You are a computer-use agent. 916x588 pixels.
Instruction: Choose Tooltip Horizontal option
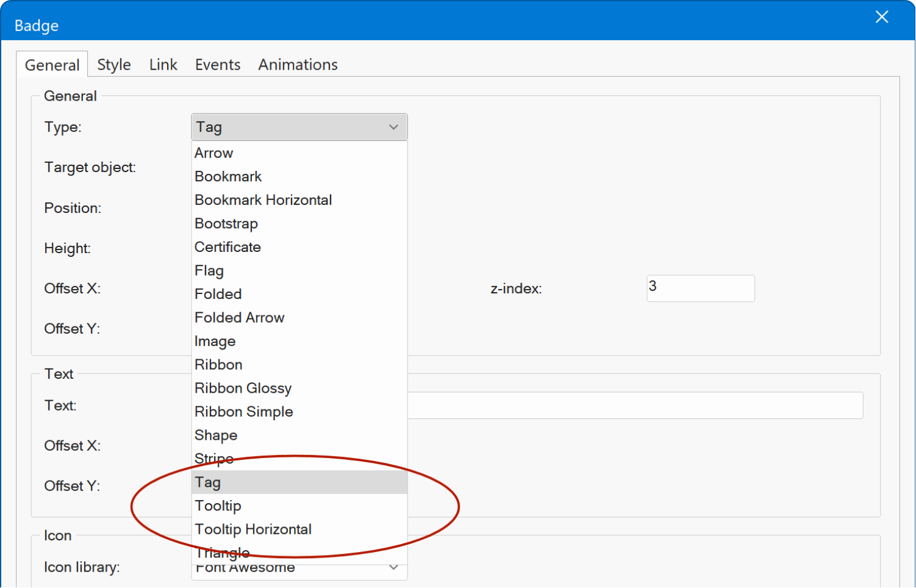click(x=253, y=529)
